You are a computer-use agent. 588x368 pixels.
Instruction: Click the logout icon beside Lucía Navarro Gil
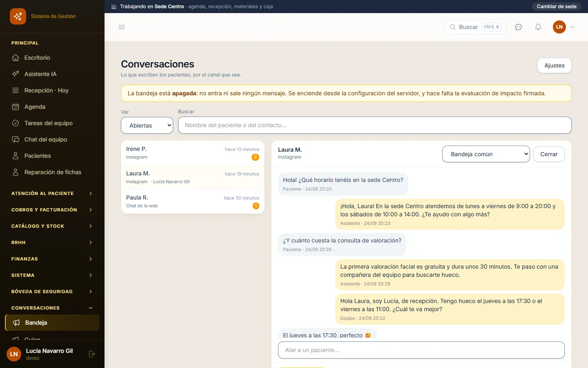click(x=92, y=354)
